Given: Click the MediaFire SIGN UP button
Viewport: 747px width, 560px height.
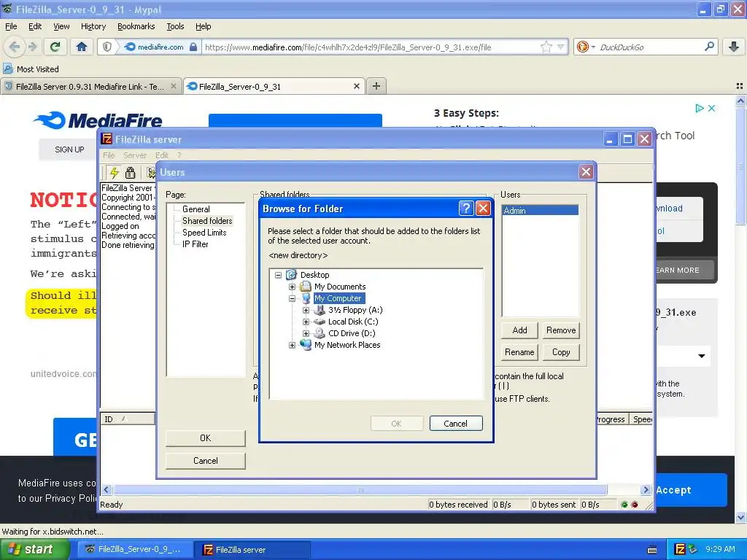Looking at the screenshot, I should coord(69,149).
